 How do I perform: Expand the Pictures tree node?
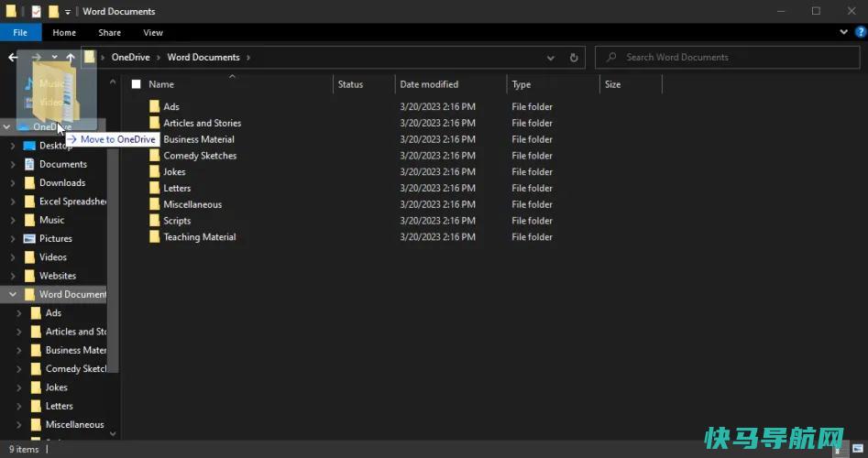tap(13, 238)
